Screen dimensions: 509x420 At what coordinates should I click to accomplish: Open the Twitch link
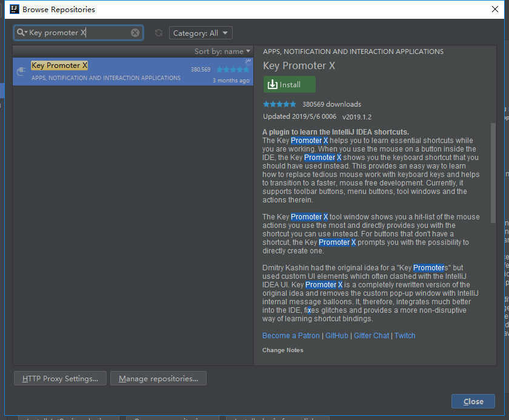click(405, 336)
